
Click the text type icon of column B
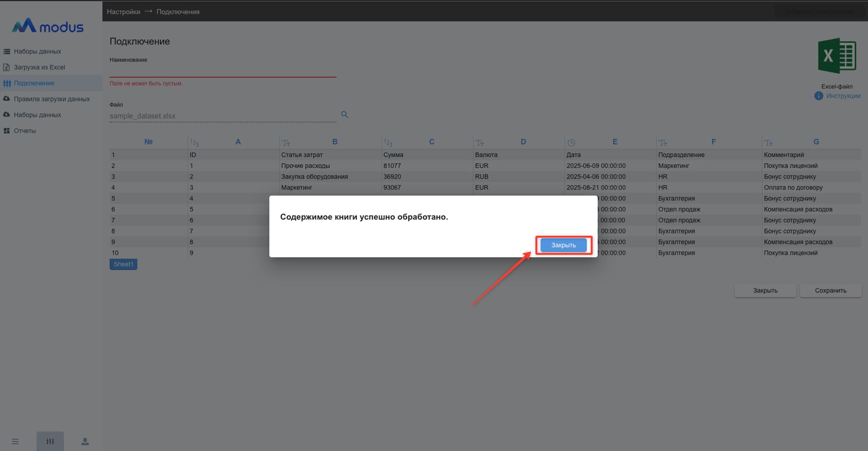(x=286, y=143)
